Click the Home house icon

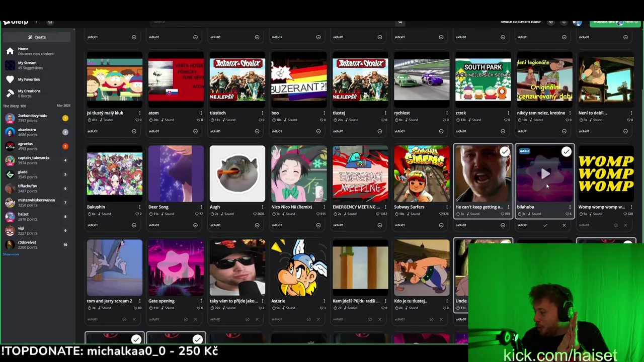[x=10, y=51]
